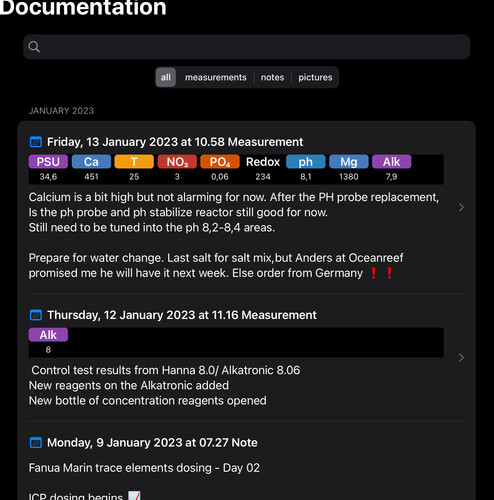Click the ph value 8,1
Screen dimensions: 494x500
pos(306,177)
